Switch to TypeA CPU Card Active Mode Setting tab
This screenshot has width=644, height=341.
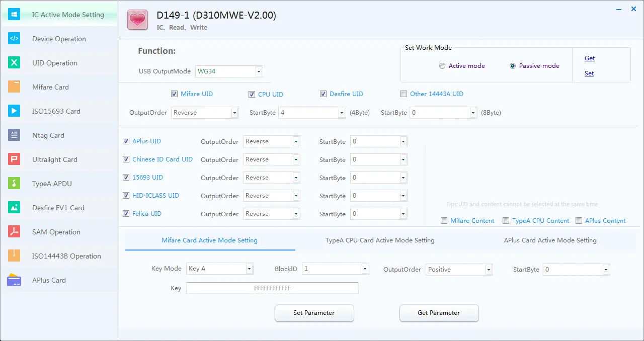point(380,240)
